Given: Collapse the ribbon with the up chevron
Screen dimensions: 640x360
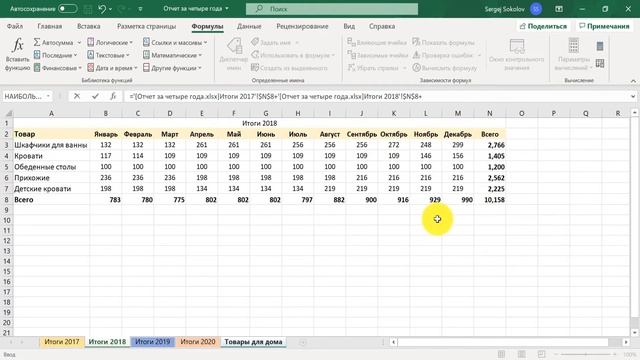Looking at the screenshot, I should click(x=633, y=81).
